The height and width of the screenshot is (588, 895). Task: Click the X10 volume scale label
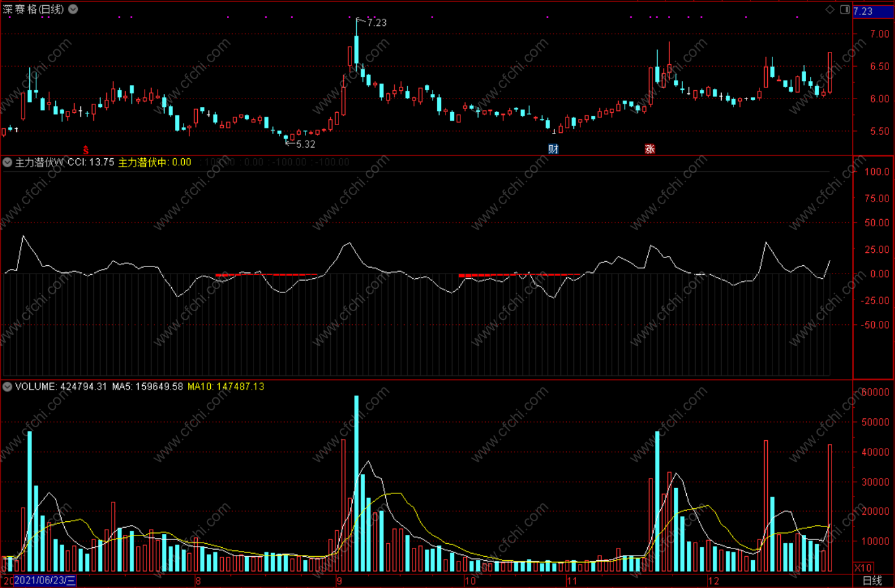863,567
